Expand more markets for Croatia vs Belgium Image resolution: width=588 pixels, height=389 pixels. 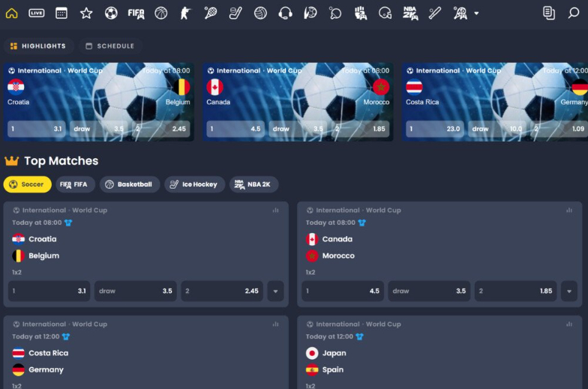tap(276, 291)
